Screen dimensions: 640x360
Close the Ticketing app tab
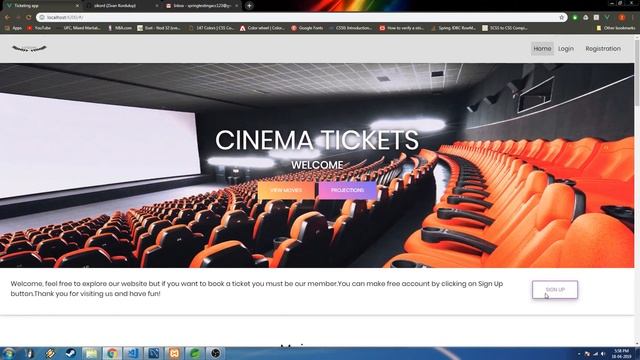[x=77, y=6]
